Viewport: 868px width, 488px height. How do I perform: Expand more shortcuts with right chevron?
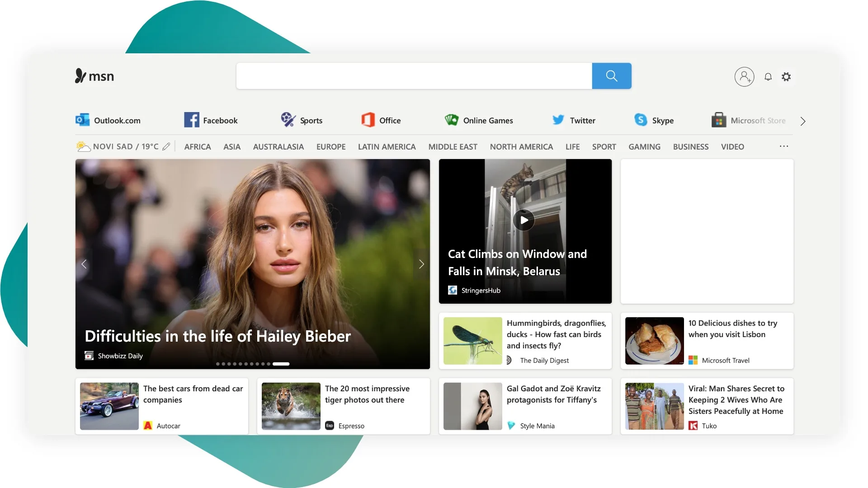[x=802, y=121]
